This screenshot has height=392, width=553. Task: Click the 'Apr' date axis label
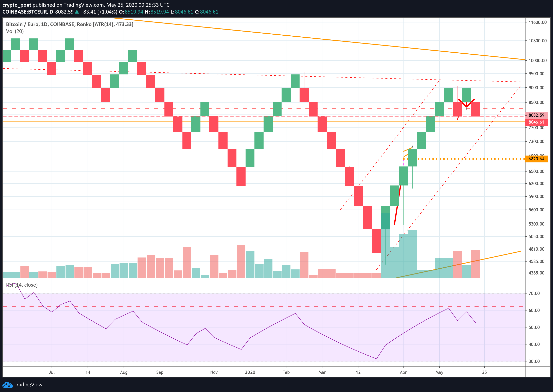(x=403, y=372)
